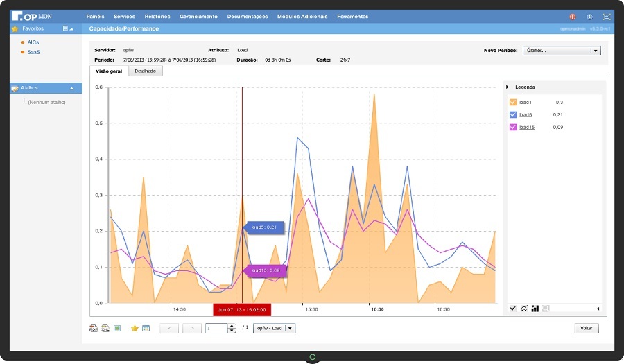The width and height of the screenshot is (624, 364).
Task: Open the Ferramentas menu
Action: (x=353, y=17)
